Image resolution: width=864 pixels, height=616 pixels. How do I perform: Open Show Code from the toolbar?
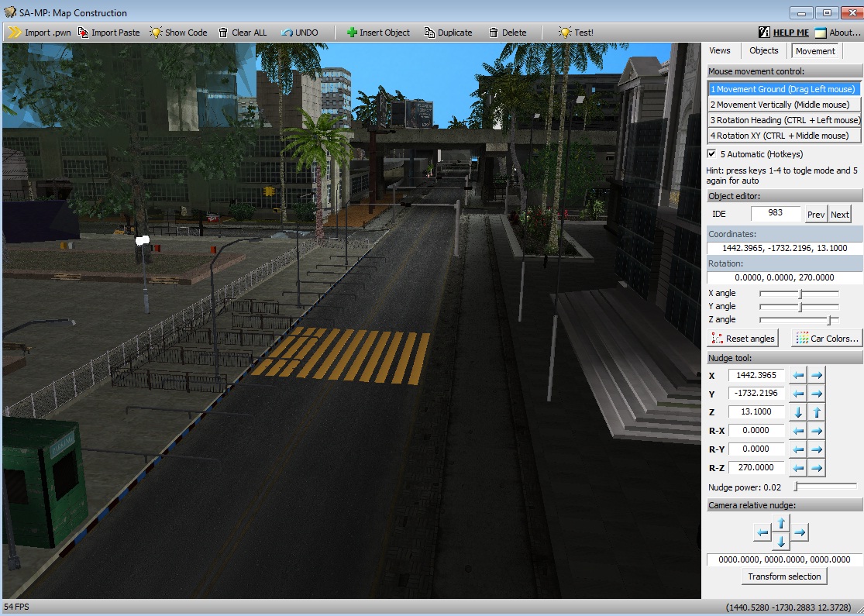tap(178, 33)
